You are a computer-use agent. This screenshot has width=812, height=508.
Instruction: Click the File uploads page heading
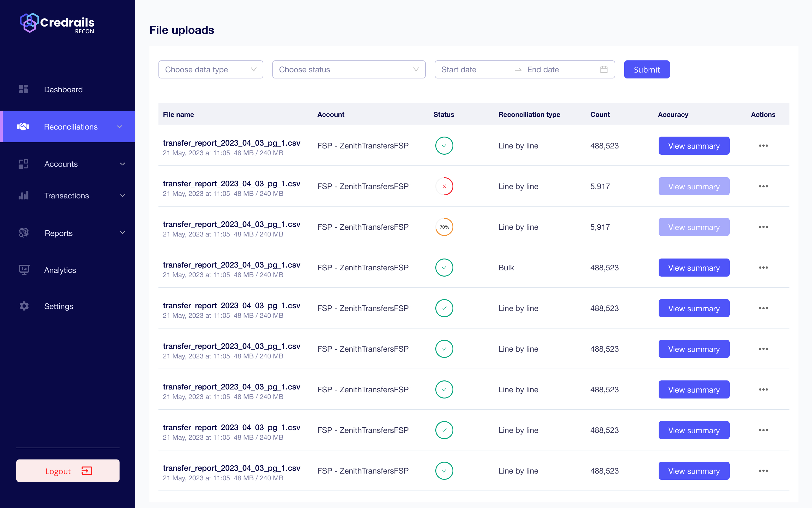(182, 30)
